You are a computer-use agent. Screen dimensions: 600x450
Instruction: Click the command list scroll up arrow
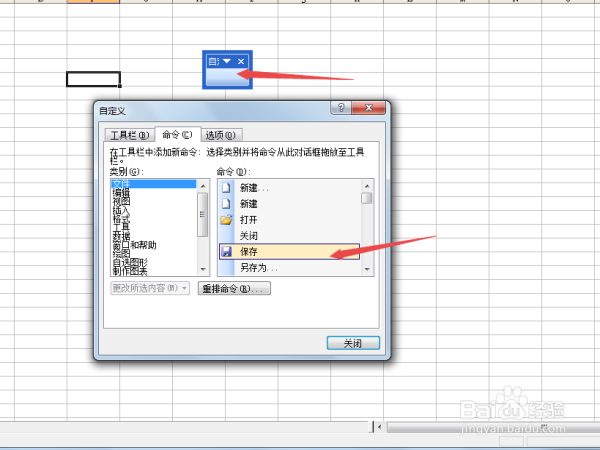pyautogui.click(x=367, y=186)
